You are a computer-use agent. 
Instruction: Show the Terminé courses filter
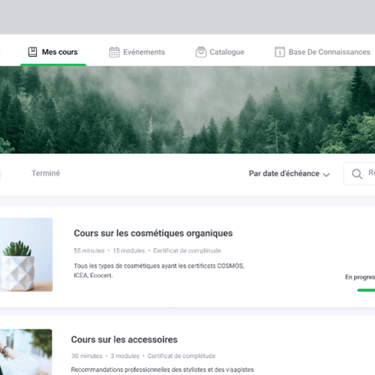(x=46, y=173)
